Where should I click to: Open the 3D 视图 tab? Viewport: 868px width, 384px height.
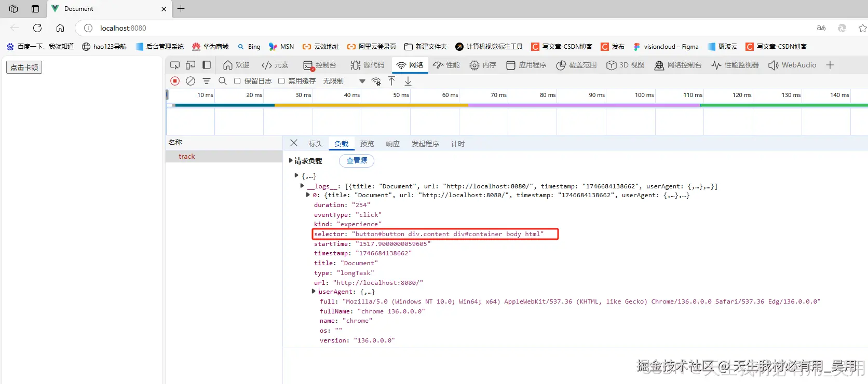626,65
